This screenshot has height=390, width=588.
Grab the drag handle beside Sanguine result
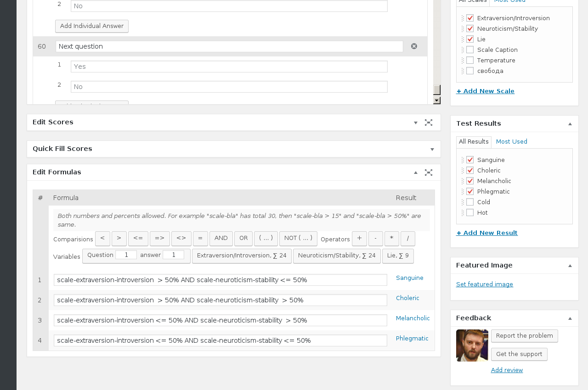pyautogui.click(x=463, y=160)
